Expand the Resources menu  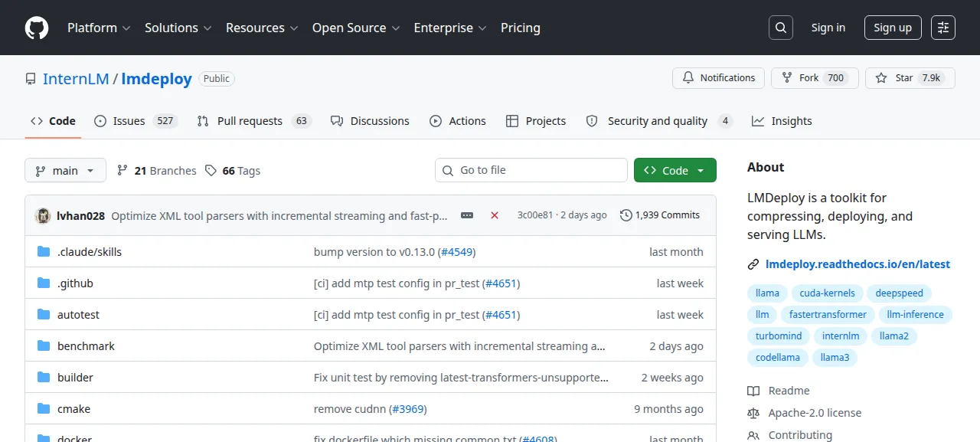tap(261, 28)
